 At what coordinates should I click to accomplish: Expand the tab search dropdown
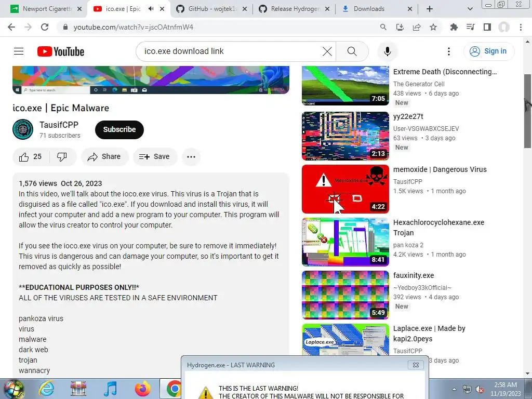(x=470, y=9)
